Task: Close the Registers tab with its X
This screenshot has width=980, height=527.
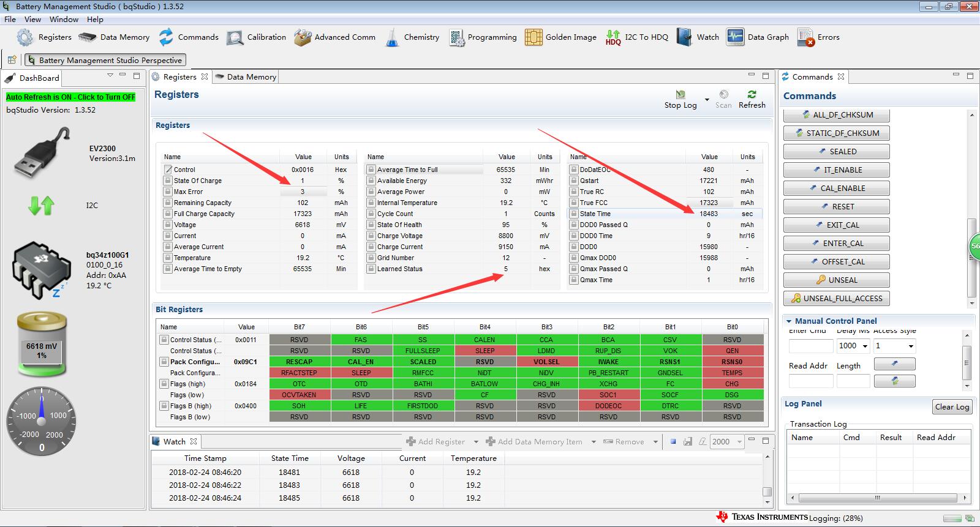Action: pyautogui.click(x=205, y=77)
